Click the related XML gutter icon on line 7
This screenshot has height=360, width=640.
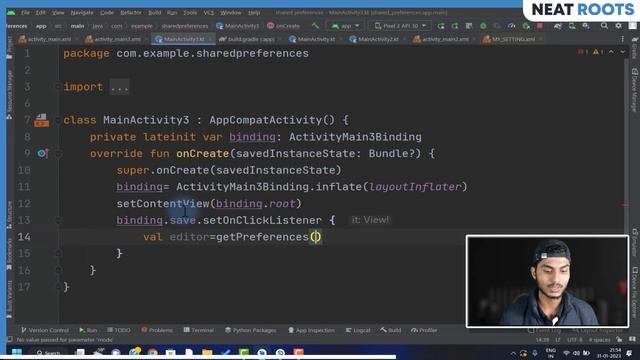42,120
